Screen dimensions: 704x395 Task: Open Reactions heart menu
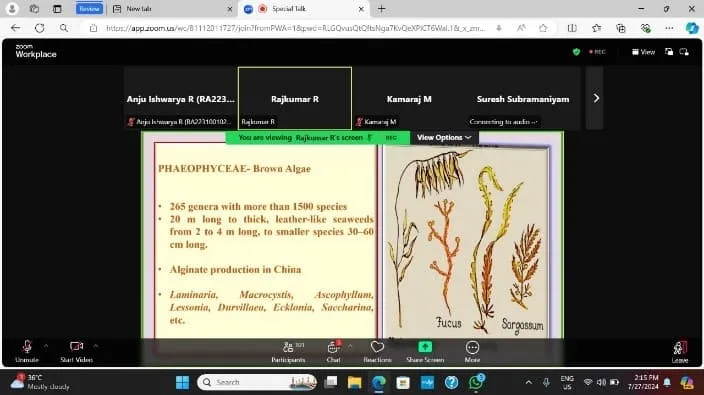point(377,351)
